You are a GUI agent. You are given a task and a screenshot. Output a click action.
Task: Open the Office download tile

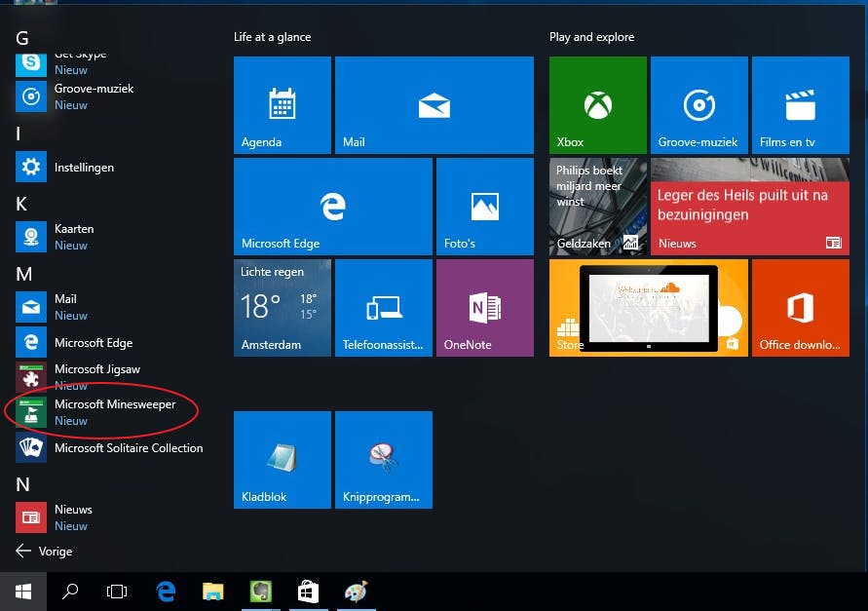pos(801,307)
